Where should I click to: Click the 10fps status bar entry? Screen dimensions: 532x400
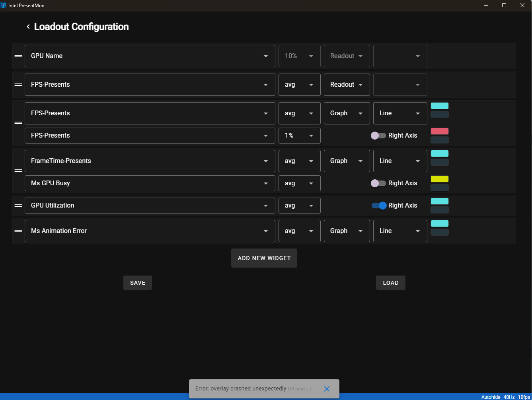coord(524,397)
